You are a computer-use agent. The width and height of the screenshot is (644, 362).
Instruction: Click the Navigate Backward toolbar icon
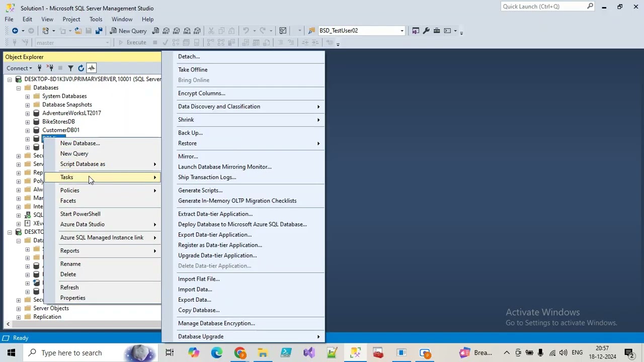click(15, 31)
